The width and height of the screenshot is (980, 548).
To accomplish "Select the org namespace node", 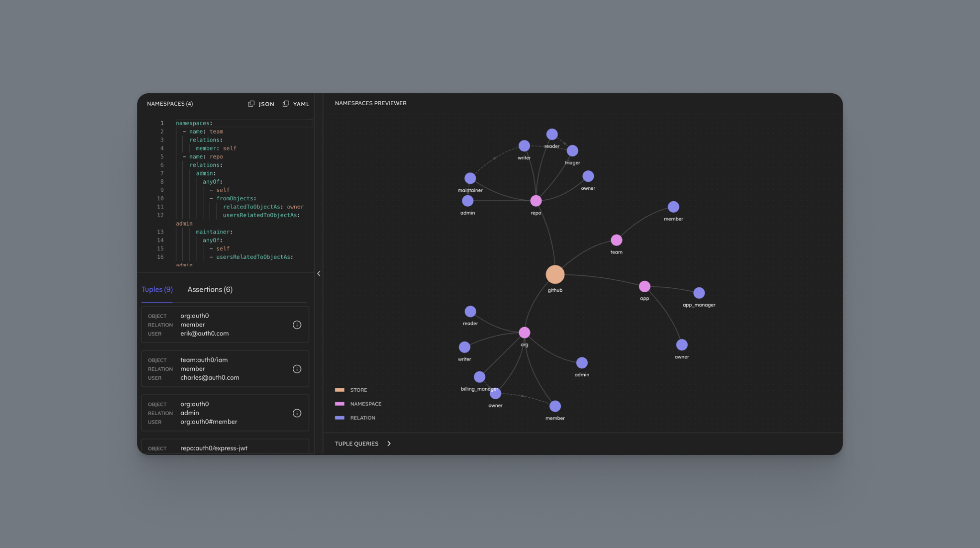I will pyautogui.click(x=524, y=332).
